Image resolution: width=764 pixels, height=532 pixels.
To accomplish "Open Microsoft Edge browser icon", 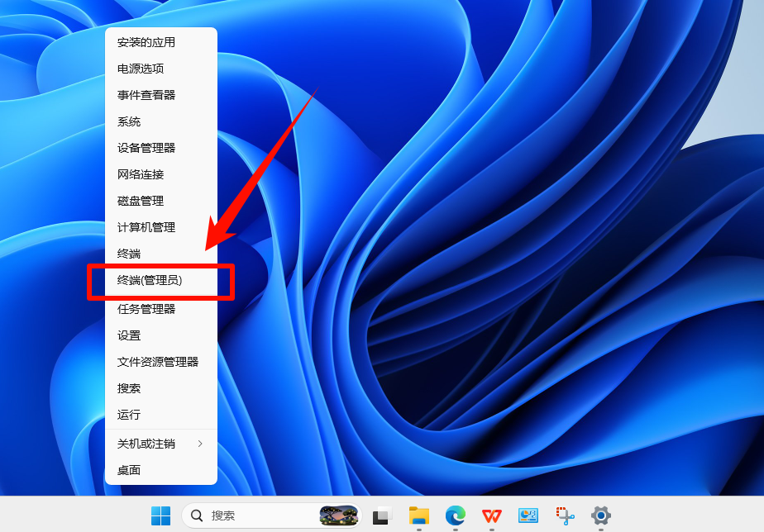I will (455, 515).
